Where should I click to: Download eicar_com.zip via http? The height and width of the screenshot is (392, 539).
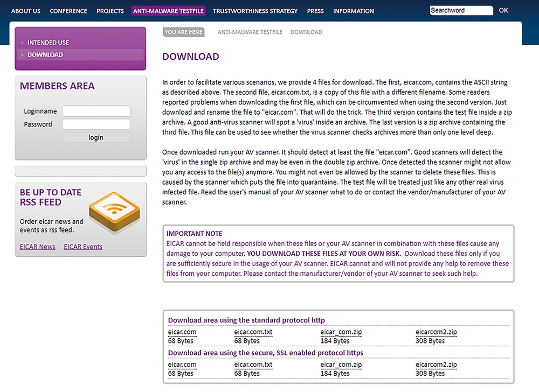click(341, 332)
